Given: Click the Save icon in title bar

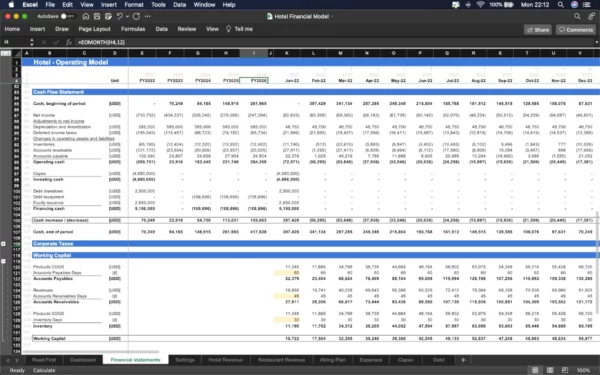Looking at the screenshot, I should [x=97, y=16].
